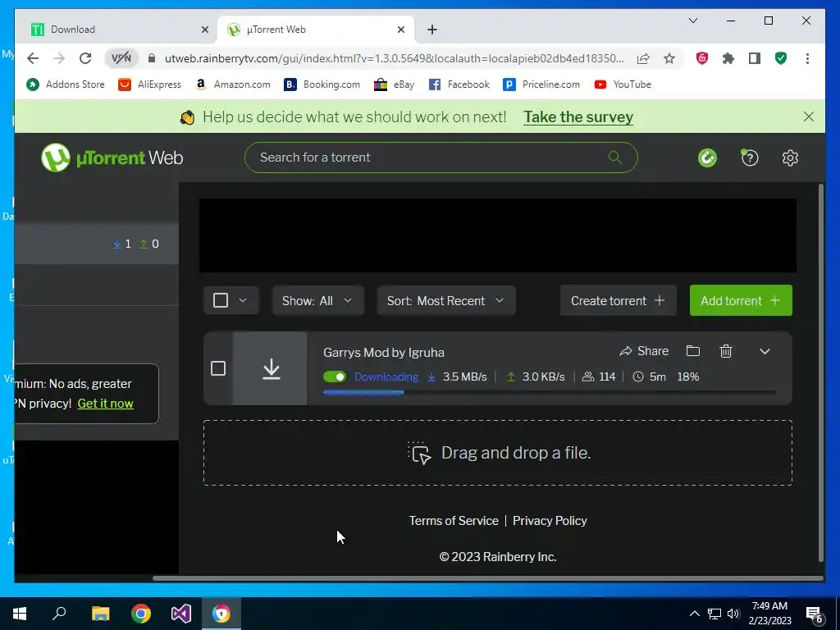
Task: Delete the Garrys Mod torrent with trash icon
Action: 726,351
